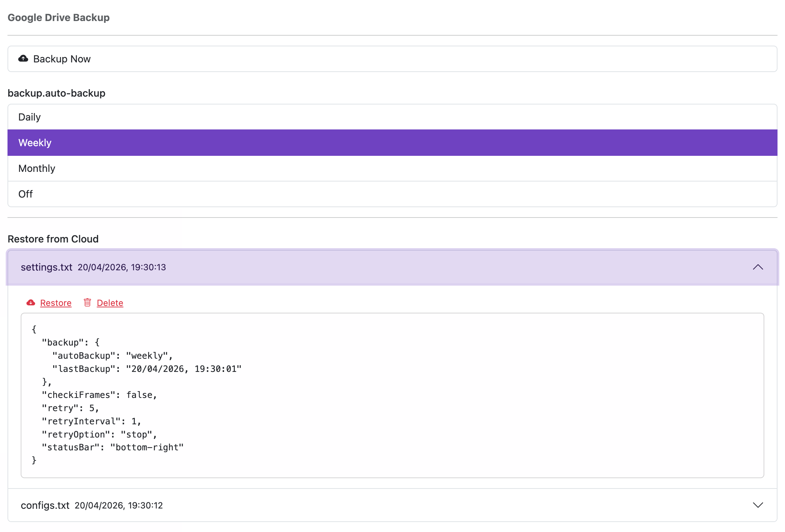The height and width of the screenshot is (532, 785).
Task: Click the Google Drive Backup heading
Action: 59,17
